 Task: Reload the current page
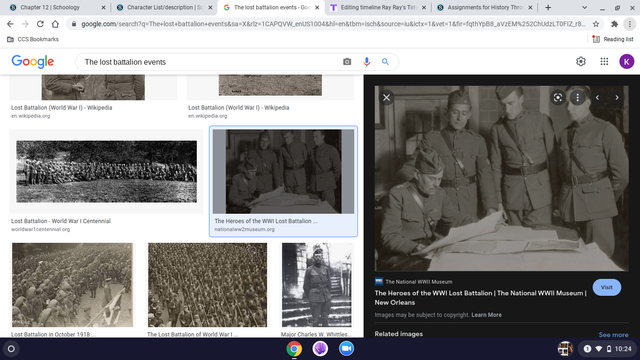click(40, 24)
